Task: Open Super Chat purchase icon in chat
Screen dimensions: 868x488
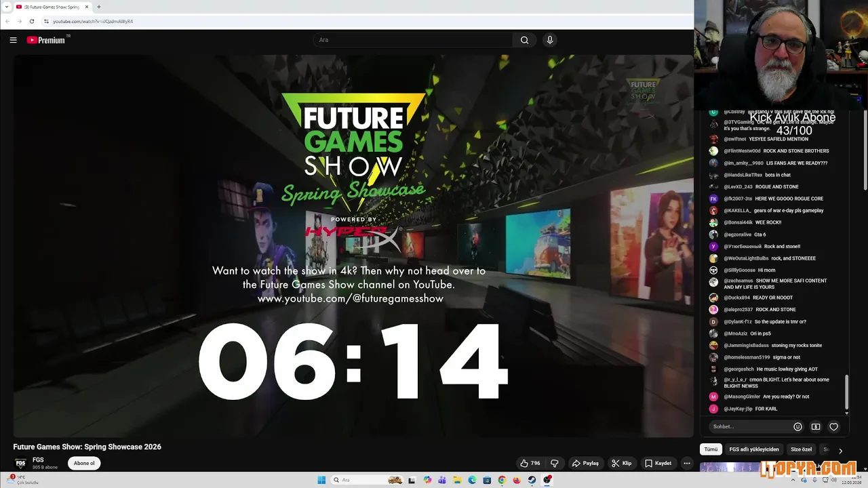Action: tap(816, 427)
